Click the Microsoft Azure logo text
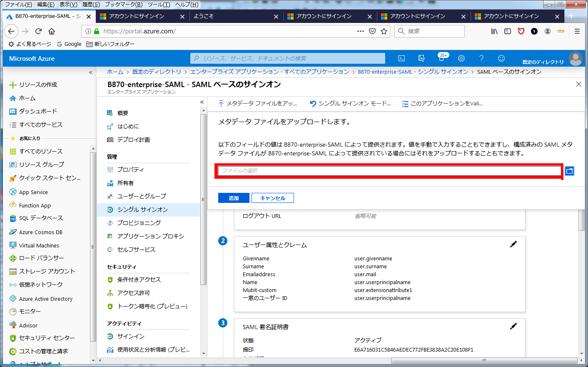This screenshot has width=588, height=367. (32, 59)
